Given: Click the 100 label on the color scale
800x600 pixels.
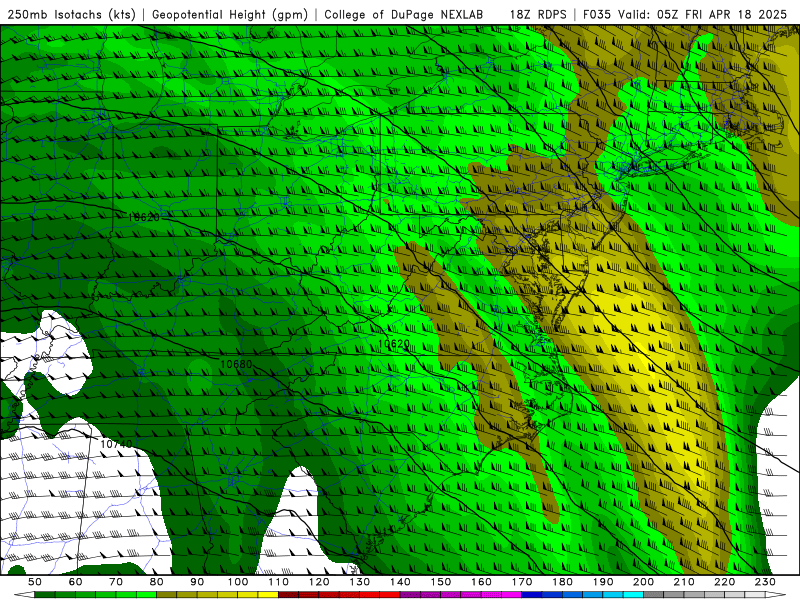Looking at the screenshot, I should point(238,582).
